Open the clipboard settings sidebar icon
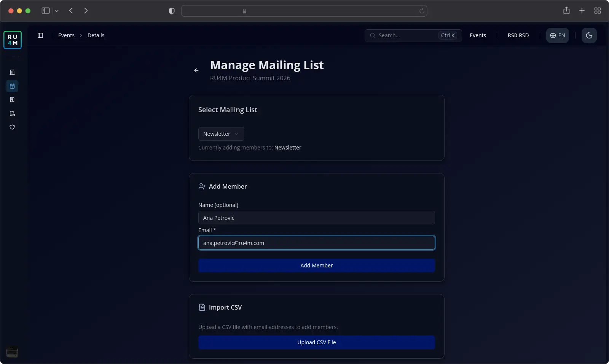Screen dimensions: 609x364 tap(12, 113)
